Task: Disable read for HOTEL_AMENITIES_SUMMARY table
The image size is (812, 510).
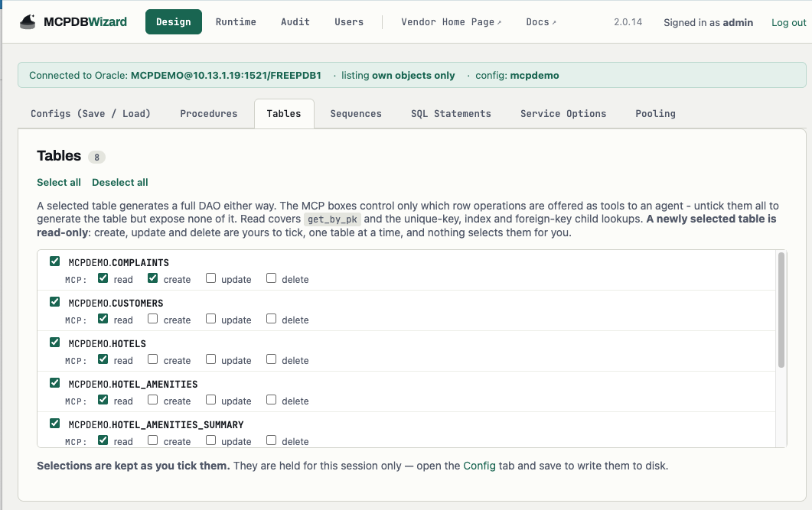Action: [x=103, y=440]
